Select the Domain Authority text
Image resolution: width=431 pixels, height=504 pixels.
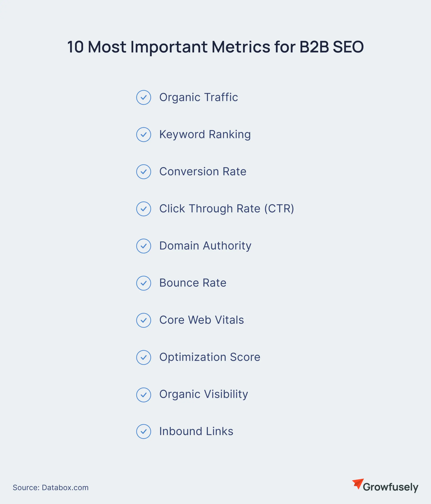pyautogui.click(x=205, y=246)
